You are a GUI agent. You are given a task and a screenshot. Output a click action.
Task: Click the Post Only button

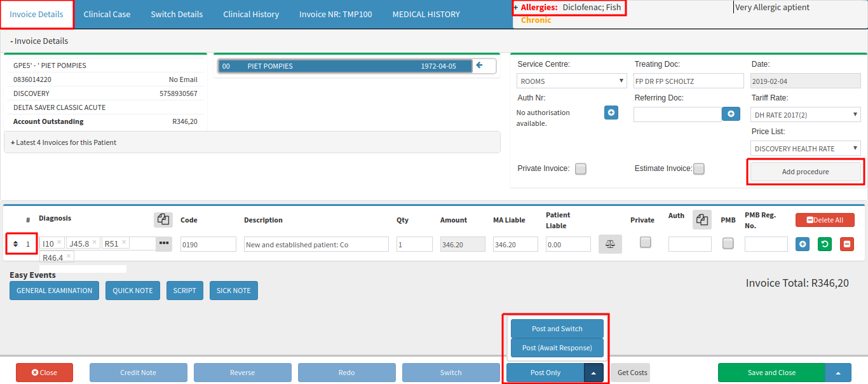[545, 373]
